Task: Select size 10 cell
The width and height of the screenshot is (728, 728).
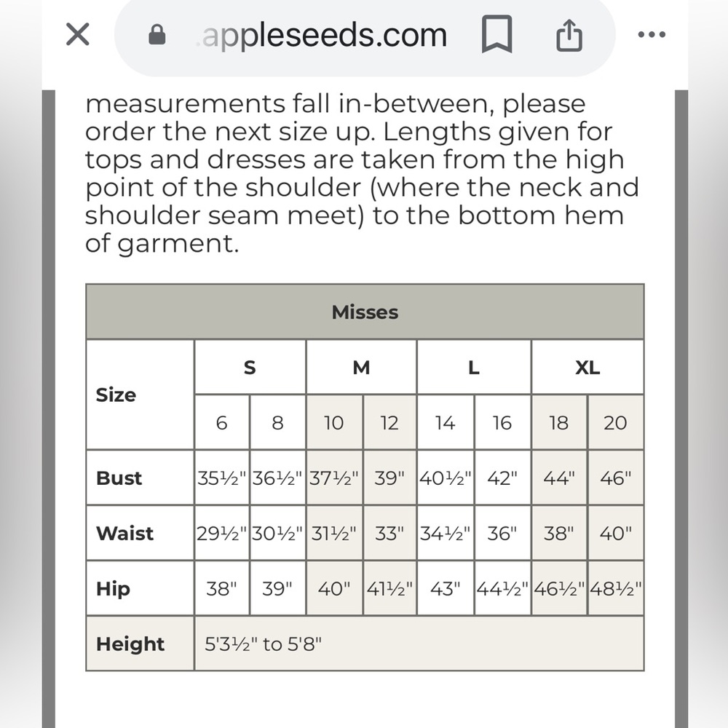Action: click(x=333, y=423)
